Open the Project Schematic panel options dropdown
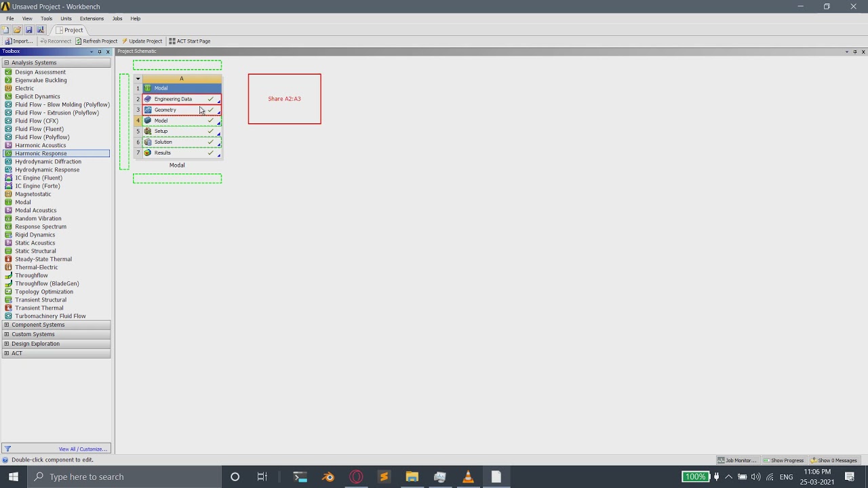Image resolution: width=868 pixels, height=488 pixels. (846, 52)
